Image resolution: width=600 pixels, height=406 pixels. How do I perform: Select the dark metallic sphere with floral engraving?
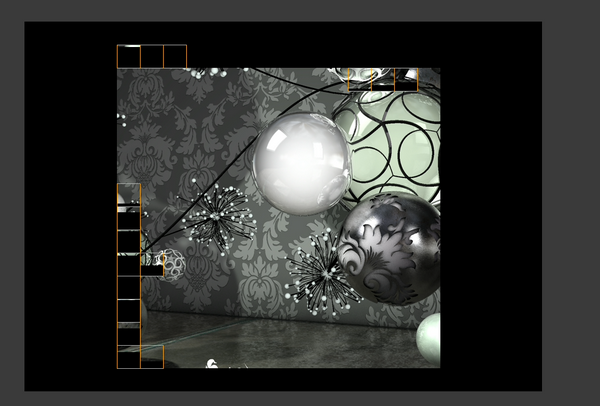pyautogui.click(x=389, y=249)
